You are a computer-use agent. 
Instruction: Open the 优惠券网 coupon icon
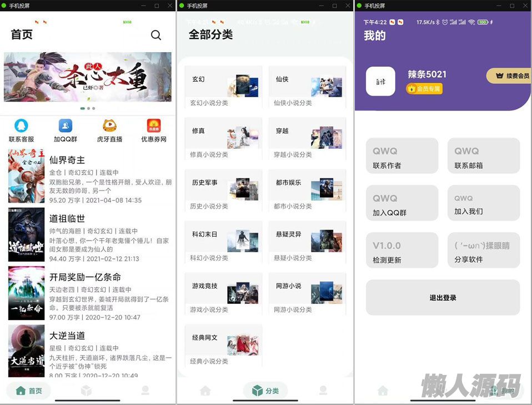click(154, 126)
